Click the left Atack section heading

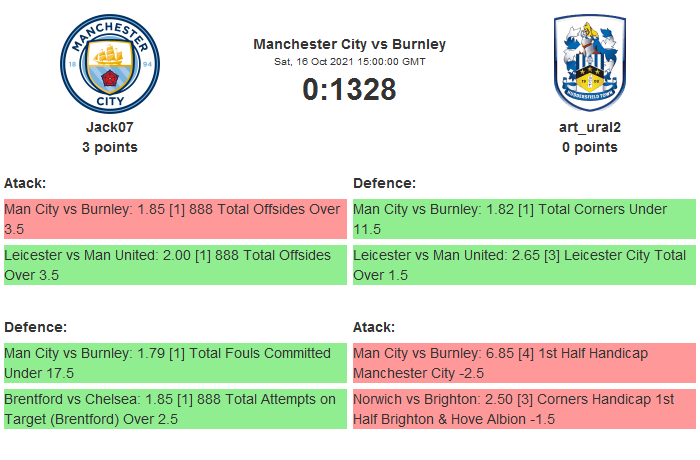(x=25, y=183)
